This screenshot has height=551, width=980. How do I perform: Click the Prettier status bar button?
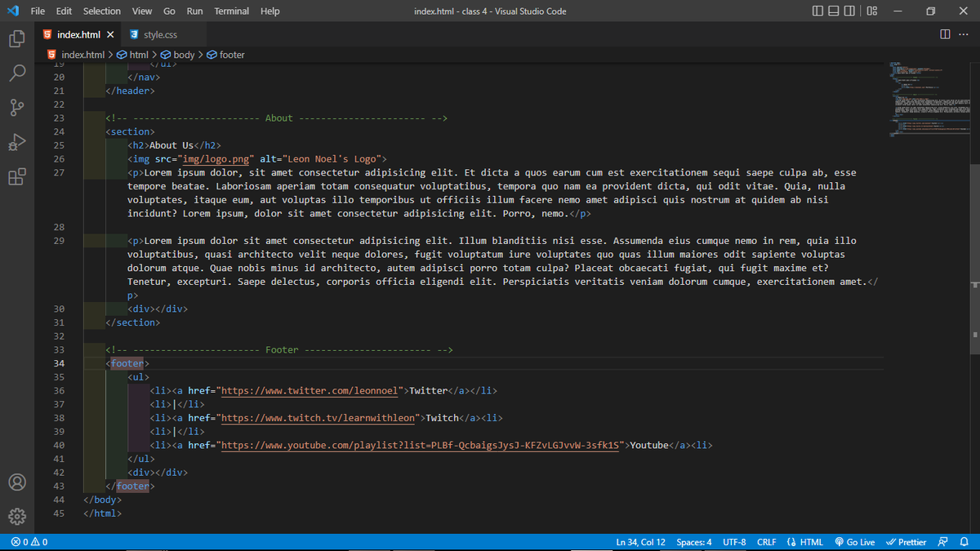905,542
